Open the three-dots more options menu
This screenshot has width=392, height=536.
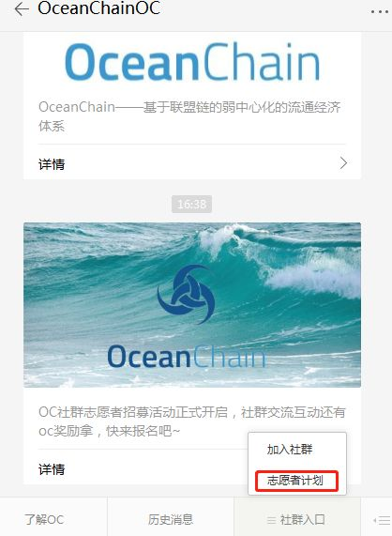pyautogui.click(x=380, y=12)
